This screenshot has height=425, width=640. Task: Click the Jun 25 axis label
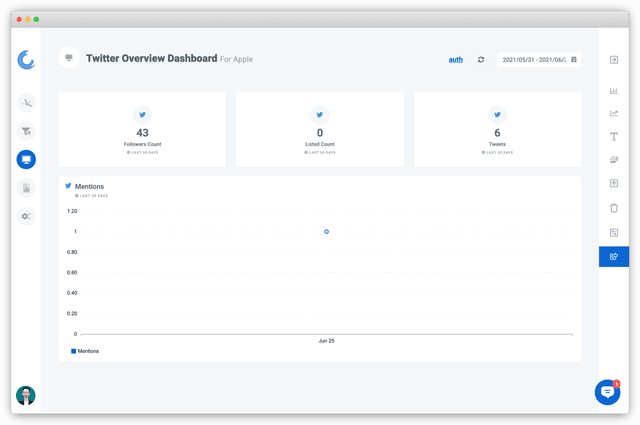pyautogui.click(x=326, y=340)
